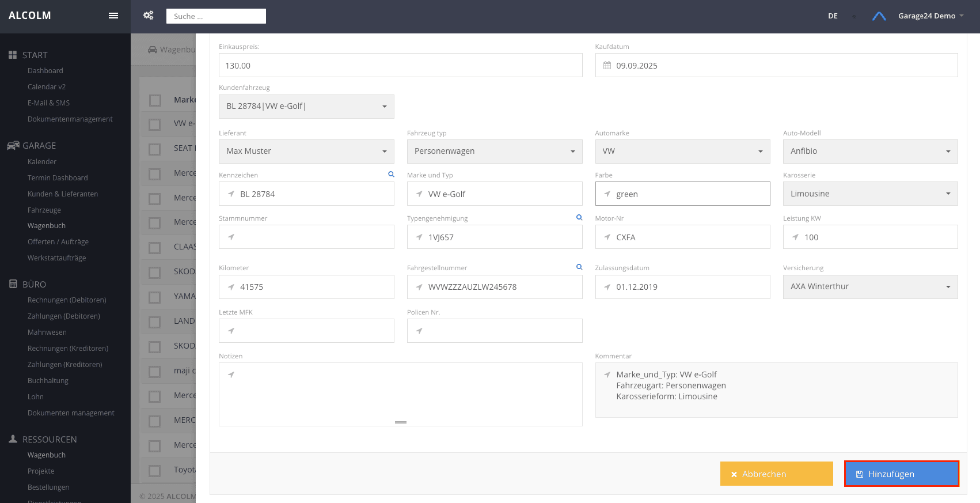Open the Automarke dropdown showing VW
980x503 pixels.
coord(682,152)
